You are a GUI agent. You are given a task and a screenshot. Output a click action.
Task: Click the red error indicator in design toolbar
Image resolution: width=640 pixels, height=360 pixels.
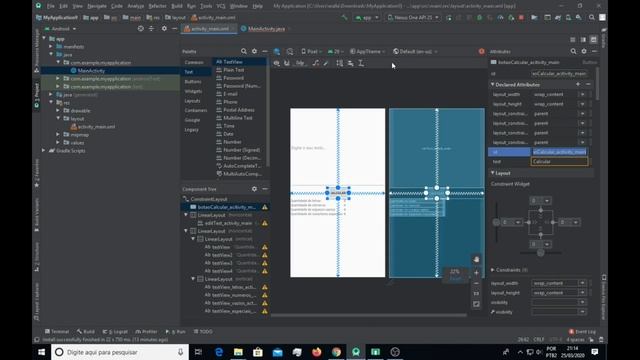click(x=482, y=51)
